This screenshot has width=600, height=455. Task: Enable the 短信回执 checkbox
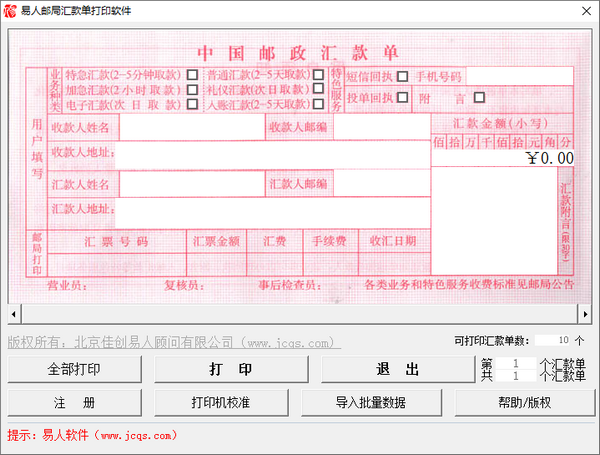pos(402,77)
